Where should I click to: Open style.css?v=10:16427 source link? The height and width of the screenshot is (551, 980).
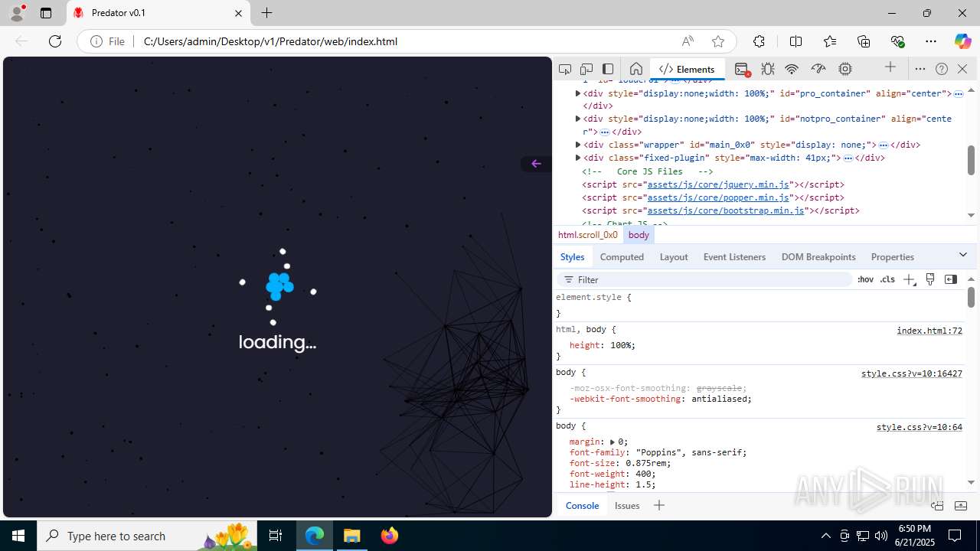912,373
